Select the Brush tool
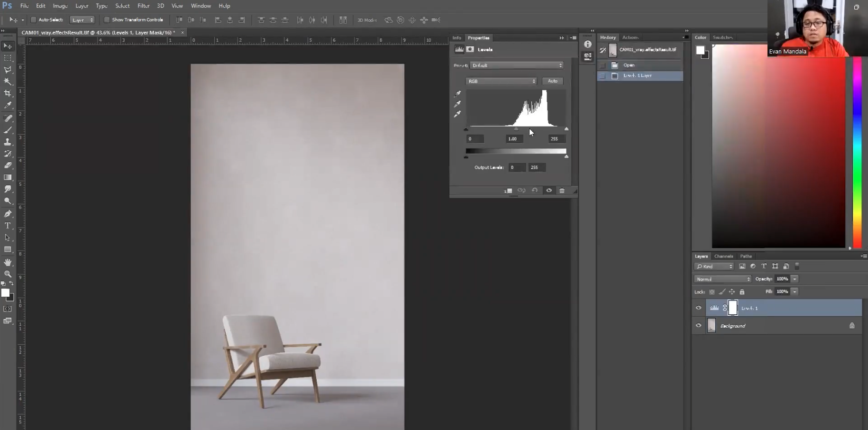868x430 pixels. [8, 130]
